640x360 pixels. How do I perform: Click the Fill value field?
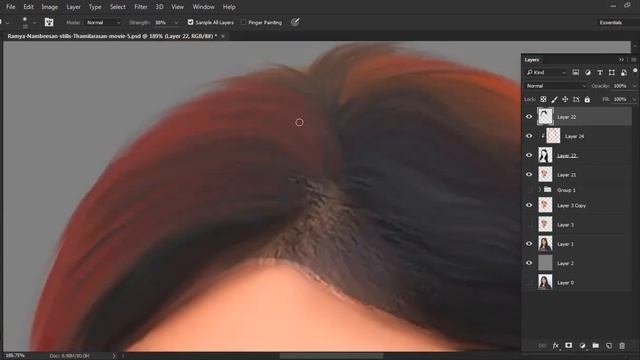pyautogui.click(x=621, y=99)
